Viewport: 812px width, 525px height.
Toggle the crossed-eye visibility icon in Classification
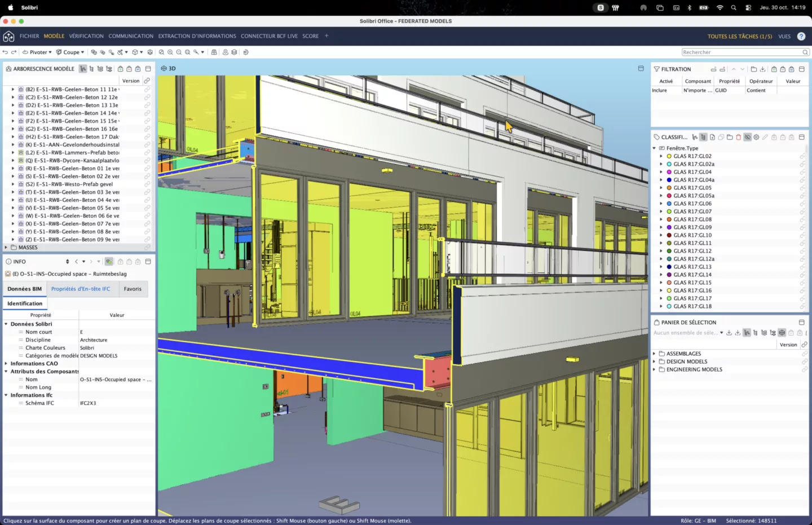tap(747, 137)
